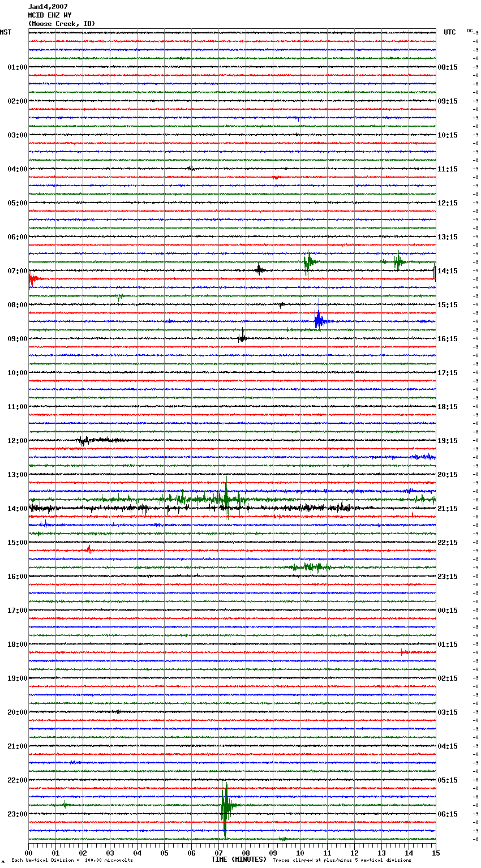Click the Jan14,2007 date header
481x868 pixels.
point(48,7)
